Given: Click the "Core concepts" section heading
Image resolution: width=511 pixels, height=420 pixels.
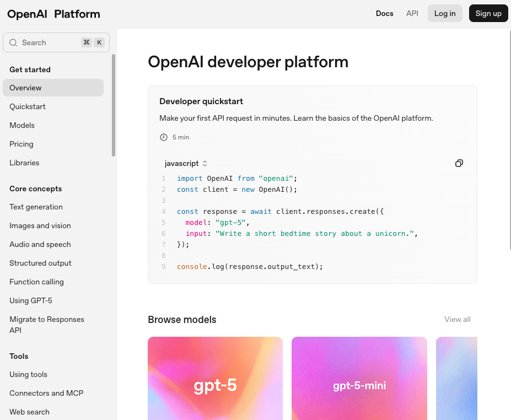Looking at the screenshot, I should pyautogui.click(x=35, y=189).
